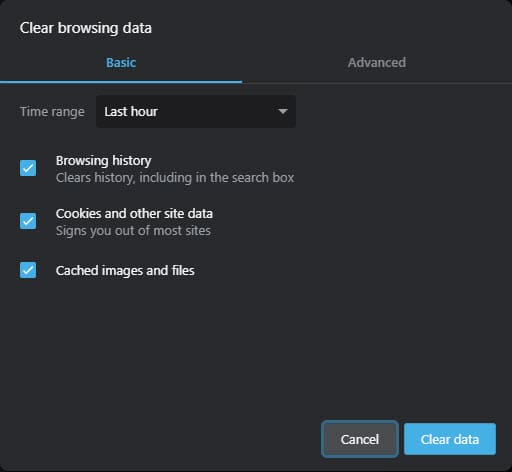Click 'Clears history, including in the search box' description
The height and width of the screenshot is (472, 512).
(175, 178)
